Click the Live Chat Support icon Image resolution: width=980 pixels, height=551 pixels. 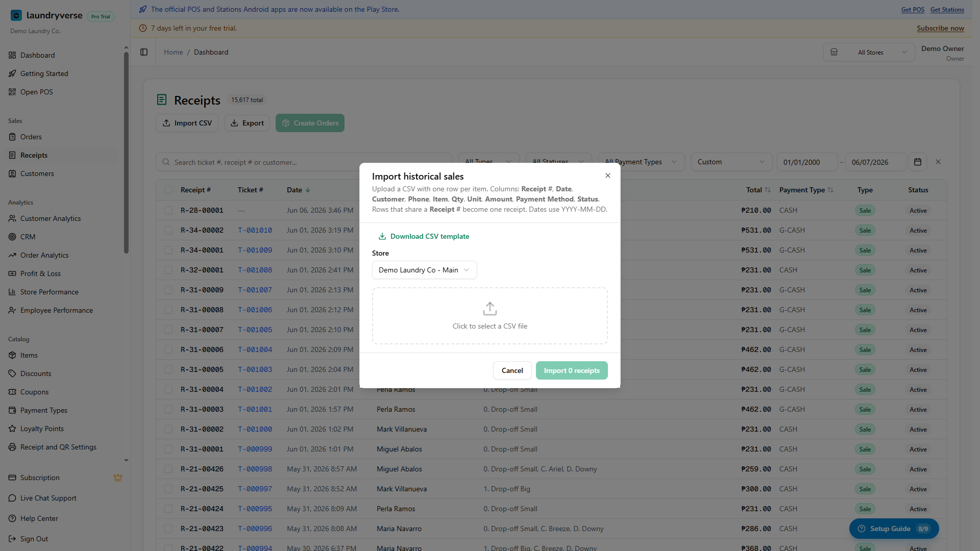click(x=12, y=498)
